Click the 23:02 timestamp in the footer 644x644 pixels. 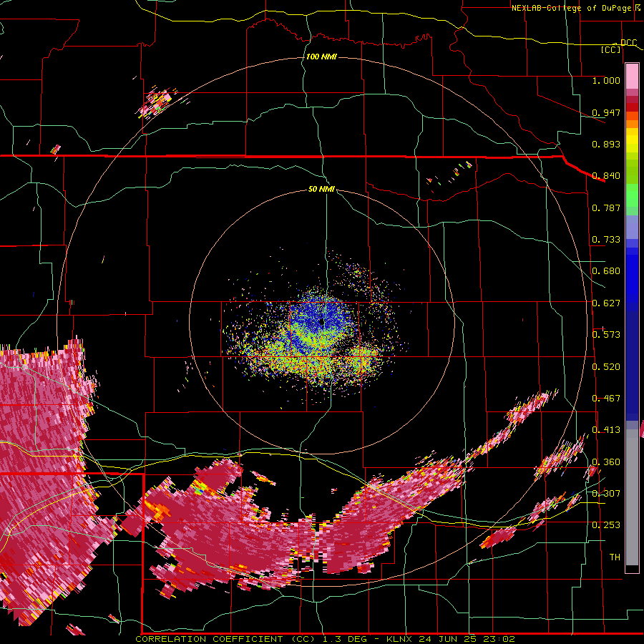[500, 639]
